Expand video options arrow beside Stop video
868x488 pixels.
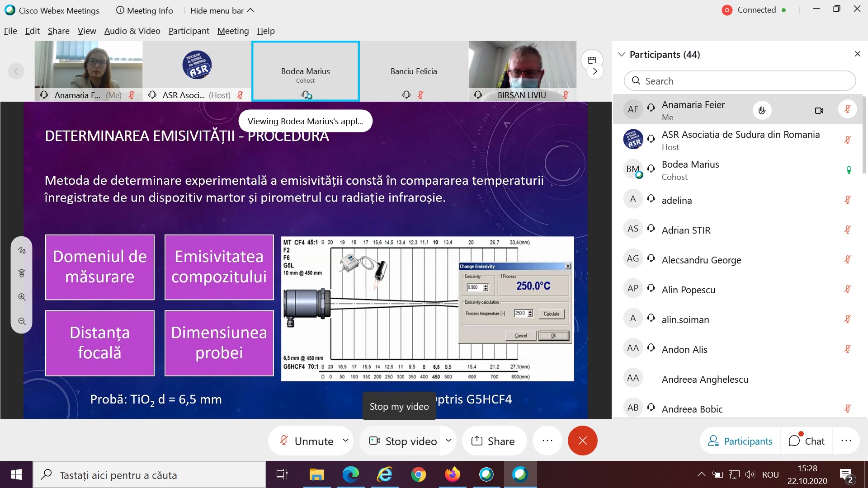[x=448, y=440]
